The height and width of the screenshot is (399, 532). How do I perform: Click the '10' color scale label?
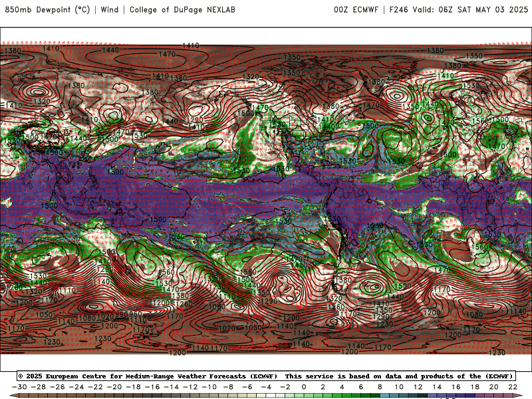pos(398,387)
